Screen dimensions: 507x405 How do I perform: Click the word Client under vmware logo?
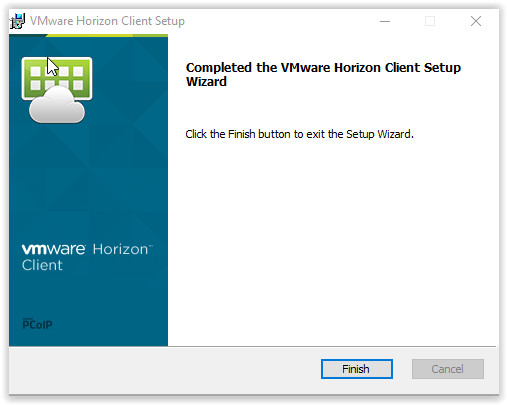42,265
